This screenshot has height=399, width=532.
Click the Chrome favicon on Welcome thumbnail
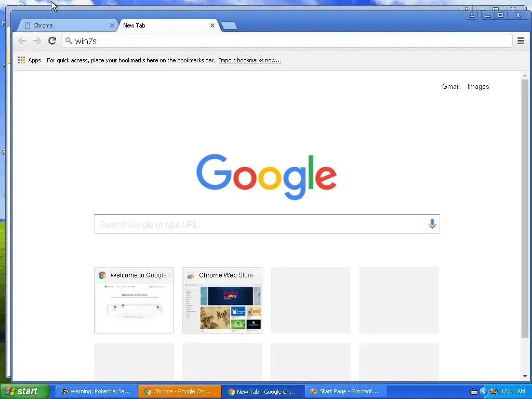click(x=102, y=275)
